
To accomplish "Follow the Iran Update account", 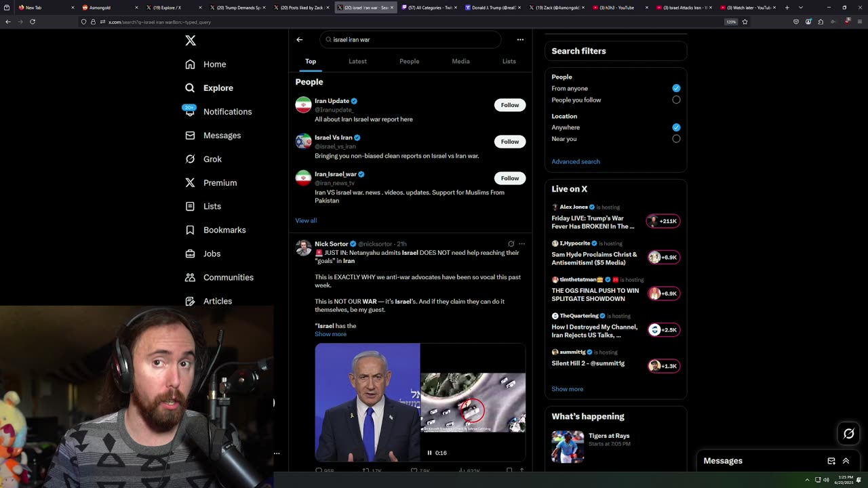I will pyautogui.click(x=510, y=105).
